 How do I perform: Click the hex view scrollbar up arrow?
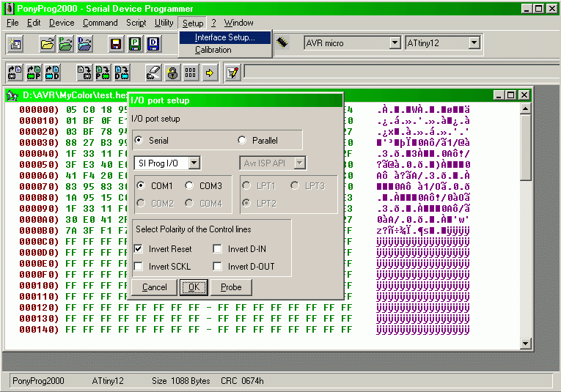click(525, 108)
